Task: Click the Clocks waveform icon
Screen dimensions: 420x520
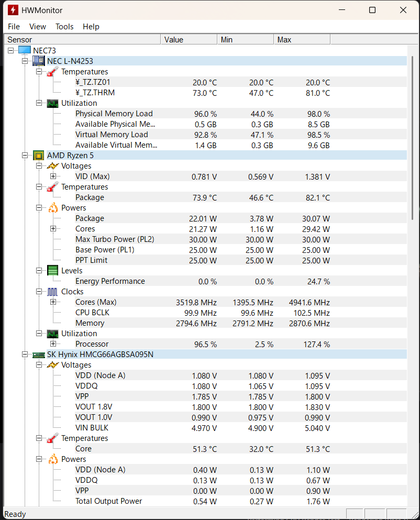Action: coord(53,292)
